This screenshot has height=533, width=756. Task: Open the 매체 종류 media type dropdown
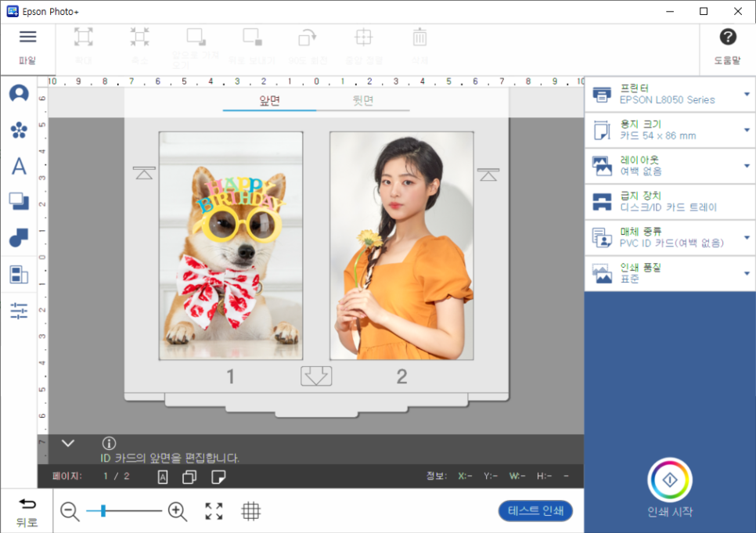pos(670,237)
